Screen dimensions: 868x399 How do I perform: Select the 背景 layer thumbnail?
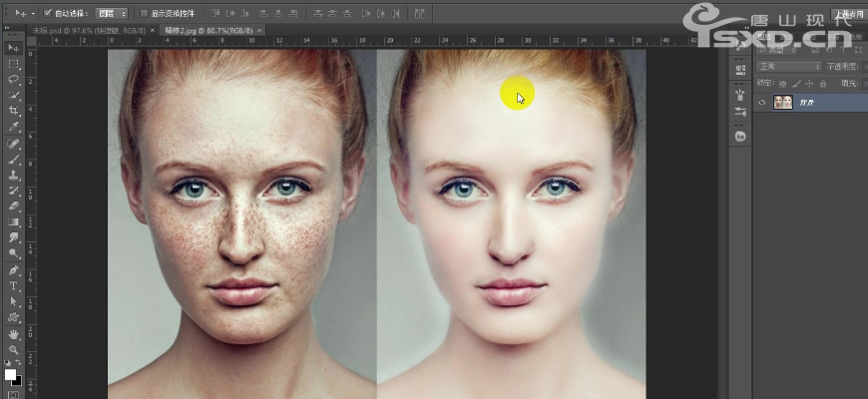(x=783, y=102)
